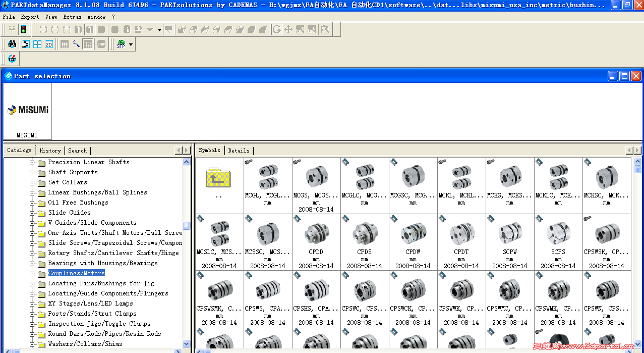Select Bearings with Housings/Bearings folder
This screenshot has height=353, width=644.
(103, 263)
